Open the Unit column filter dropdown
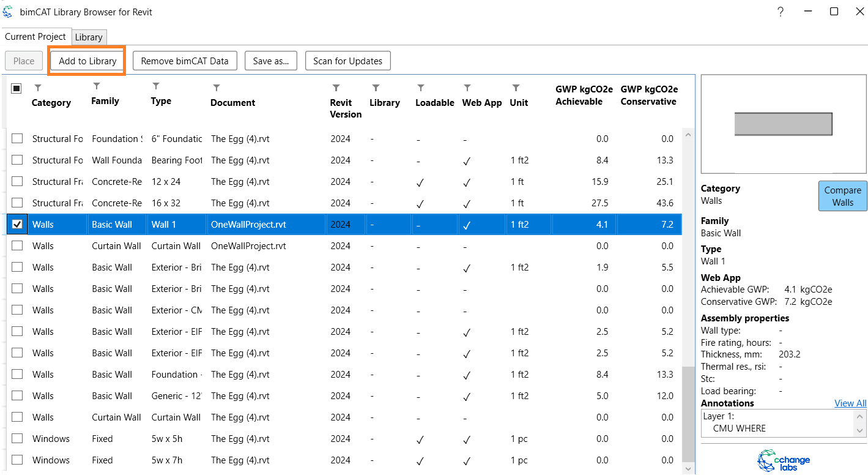868x475 pixels. (x=516, y=88)
